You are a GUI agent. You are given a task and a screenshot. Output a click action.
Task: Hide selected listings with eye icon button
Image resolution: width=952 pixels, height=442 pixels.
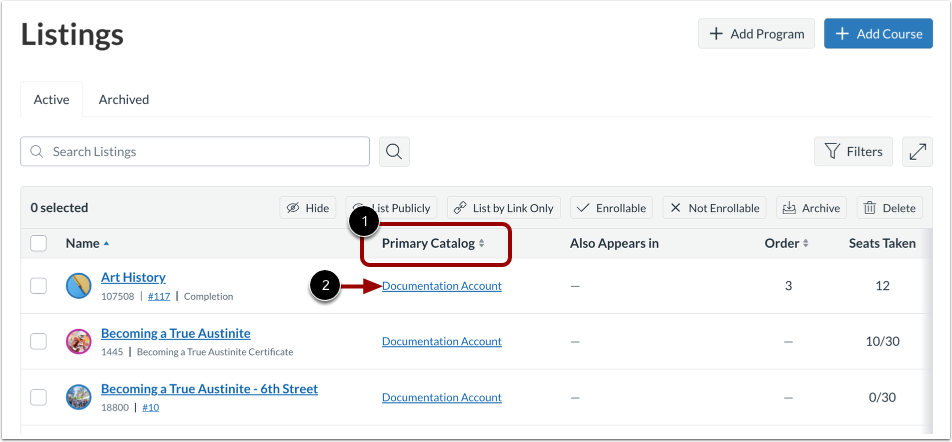[x=307, y=208]
